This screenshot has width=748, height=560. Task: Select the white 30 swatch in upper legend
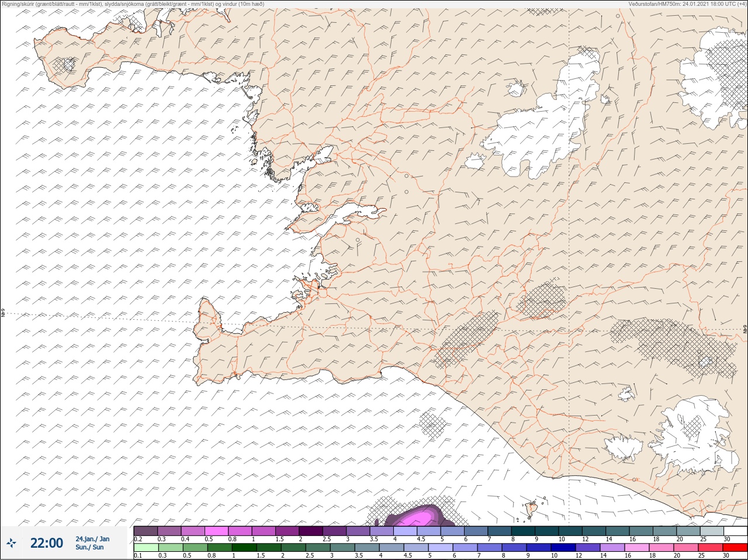[735, 531]
